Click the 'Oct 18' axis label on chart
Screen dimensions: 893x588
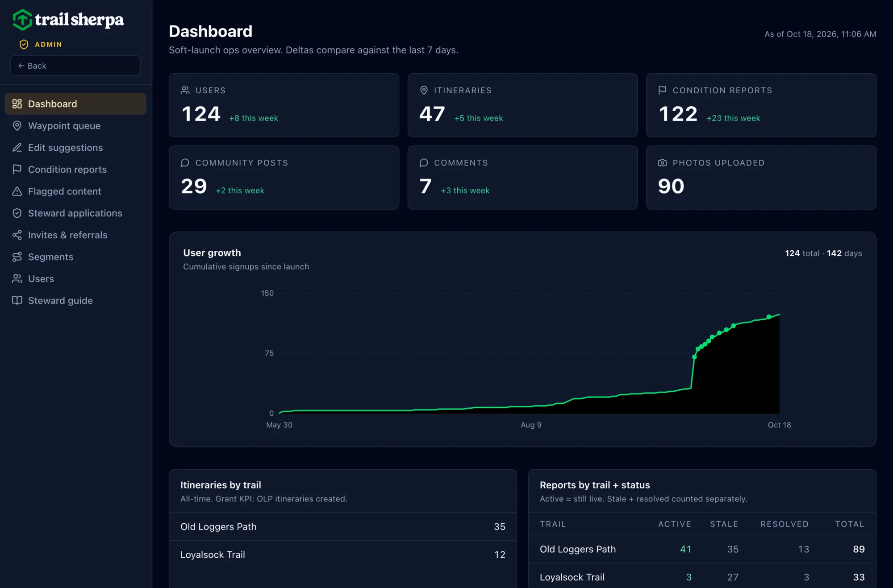(779, 425)
